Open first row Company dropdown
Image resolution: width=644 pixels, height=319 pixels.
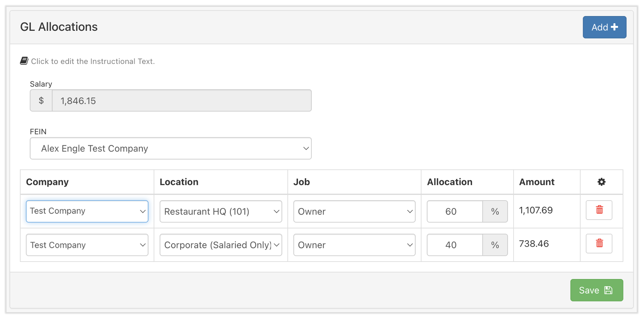(x=87, y=211)
